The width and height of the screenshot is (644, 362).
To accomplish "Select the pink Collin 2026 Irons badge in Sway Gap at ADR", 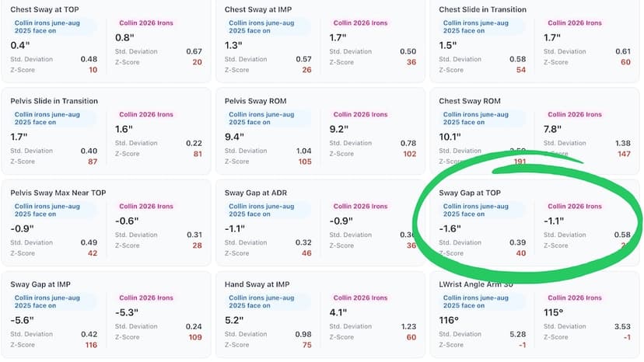I will click(x=359, y=207).
